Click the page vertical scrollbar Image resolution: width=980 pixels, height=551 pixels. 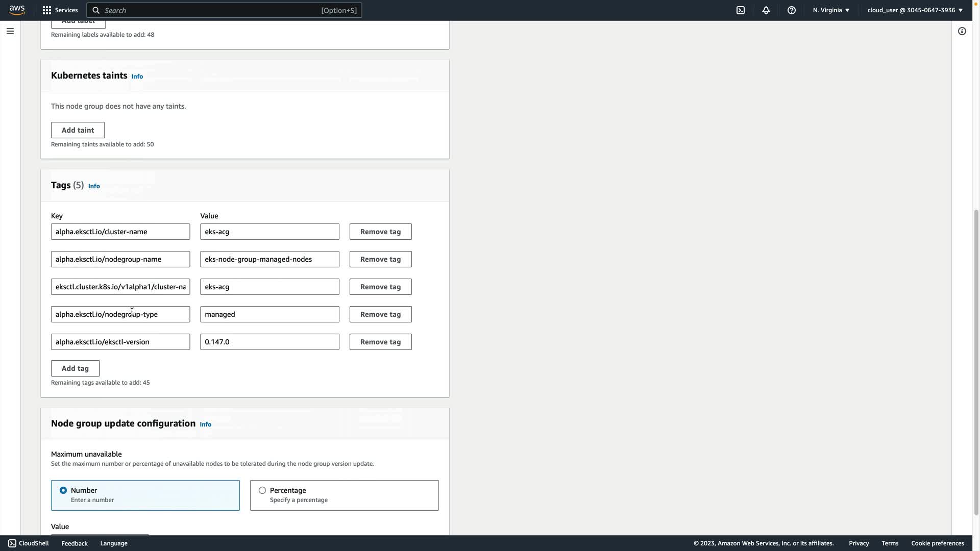976,357
